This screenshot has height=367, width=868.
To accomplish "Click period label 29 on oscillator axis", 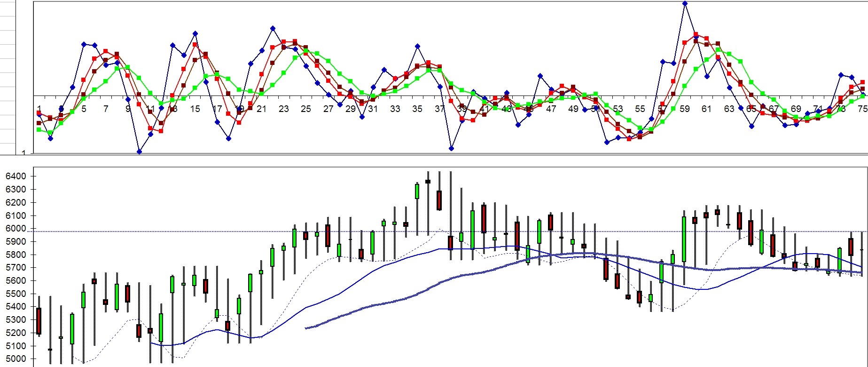I will 351,109.
